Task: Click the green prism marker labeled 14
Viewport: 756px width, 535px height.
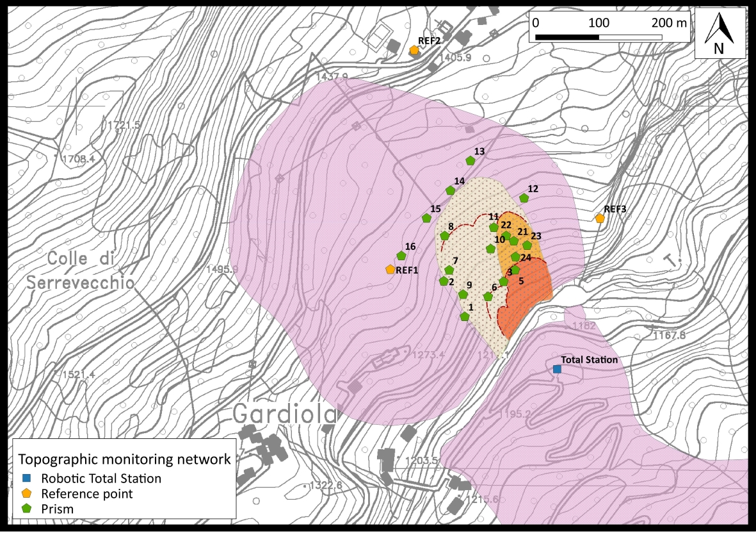Action: pos(451,190)
